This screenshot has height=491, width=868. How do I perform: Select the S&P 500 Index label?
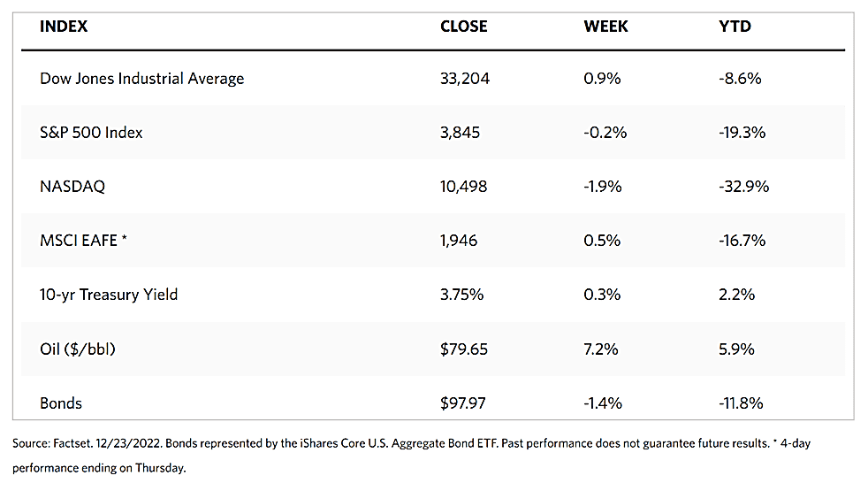click(x=91, y=133)
